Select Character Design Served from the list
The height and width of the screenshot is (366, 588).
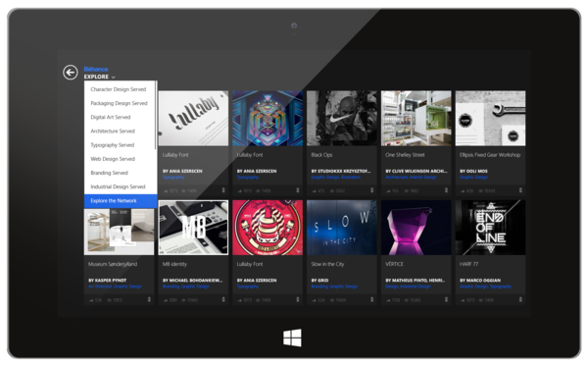point(119,89)
